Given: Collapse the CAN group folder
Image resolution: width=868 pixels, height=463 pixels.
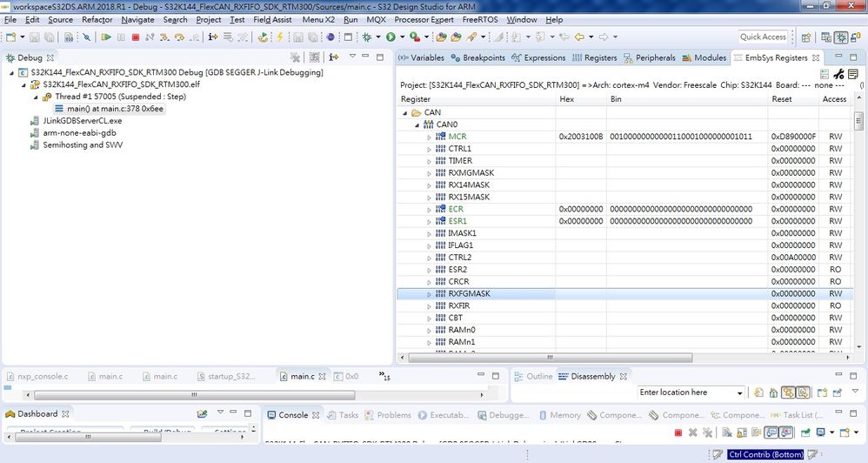Looking at the screenshot, I should click(404, 112).
